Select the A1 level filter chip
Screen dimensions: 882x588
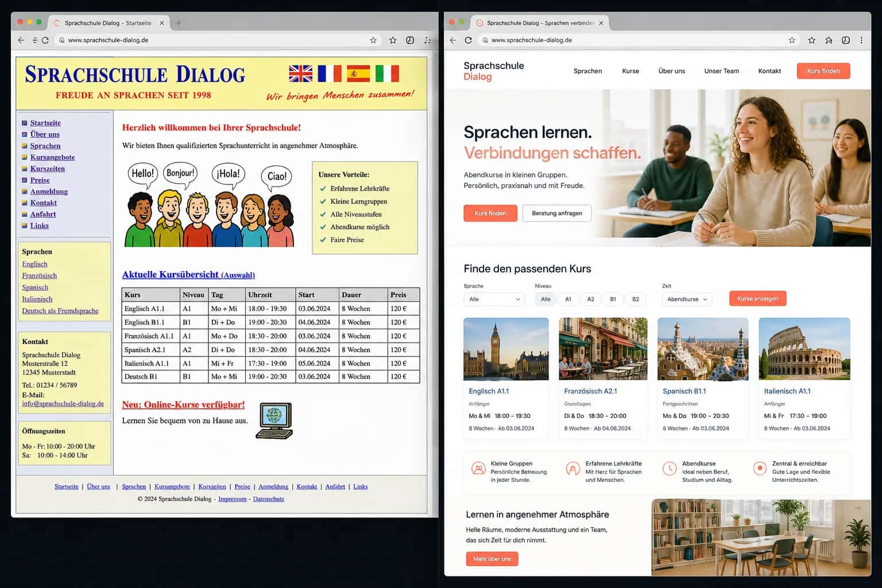[568, 299]
